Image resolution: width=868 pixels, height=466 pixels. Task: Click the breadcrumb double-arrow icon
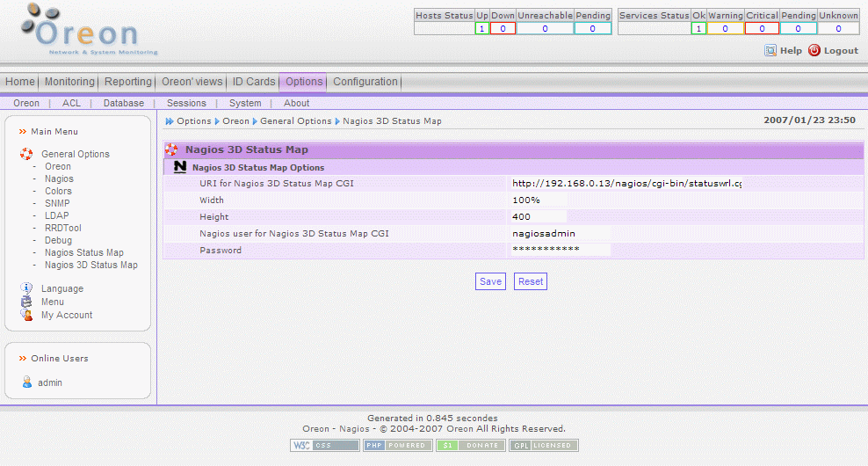[x=170, y=121]
